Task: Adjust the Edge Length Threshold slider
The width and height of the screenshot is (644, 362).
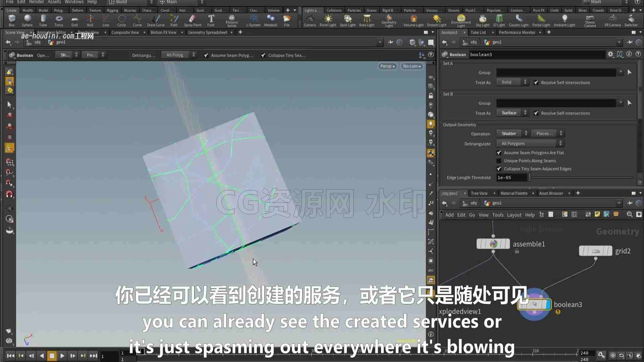Action: [581, 178]
